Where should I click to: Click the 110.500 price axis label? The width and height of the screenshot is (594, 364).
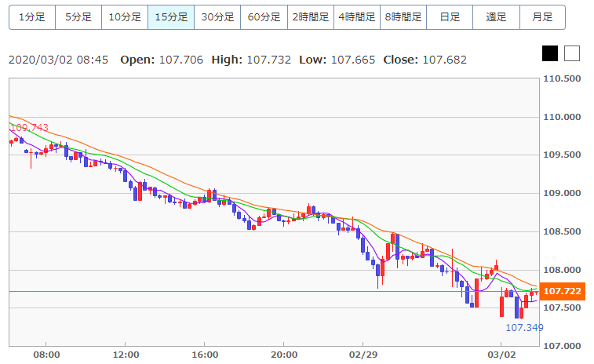562,78
